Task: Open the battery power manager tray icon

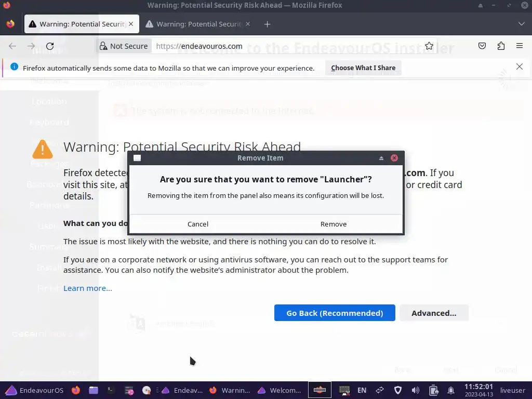Action: click(x=433, y=390)
